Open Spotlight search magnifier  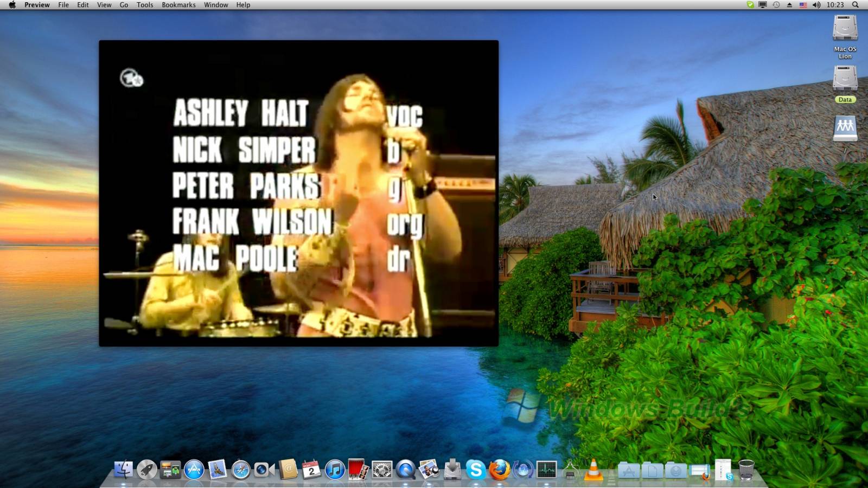[856, 5]
